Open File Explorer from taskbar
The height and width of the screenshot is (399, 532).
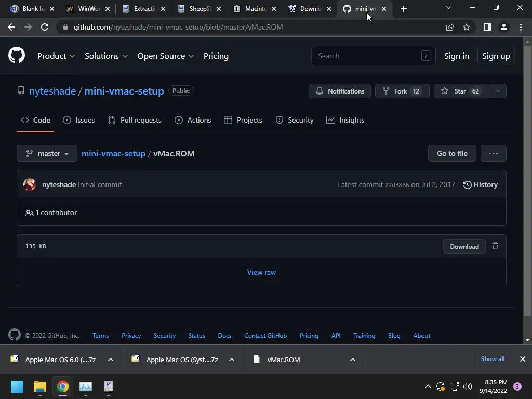pyautogui.click(x=39, y=387)
